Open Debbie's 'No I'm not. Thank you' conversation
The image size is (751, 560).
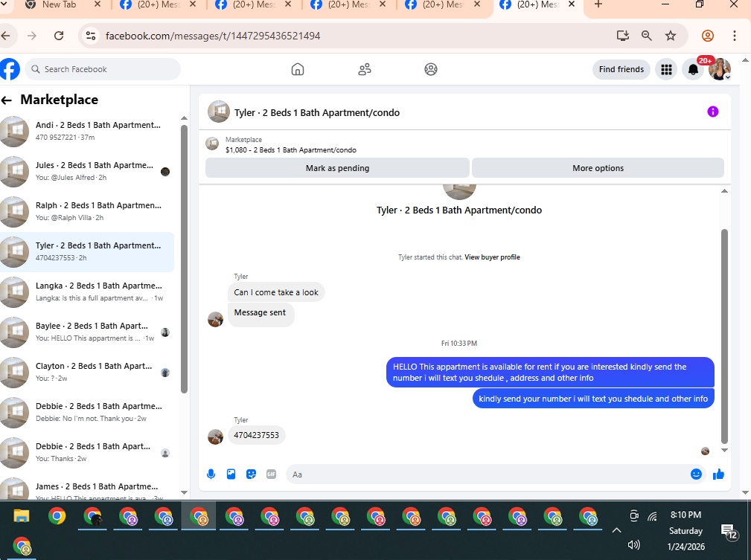click(x=86, y=412)
